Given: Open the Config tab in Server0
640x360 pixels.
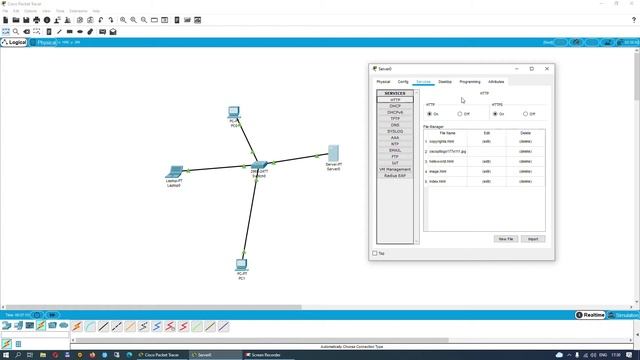Looking at the screenshot, I should coord(403,82).
